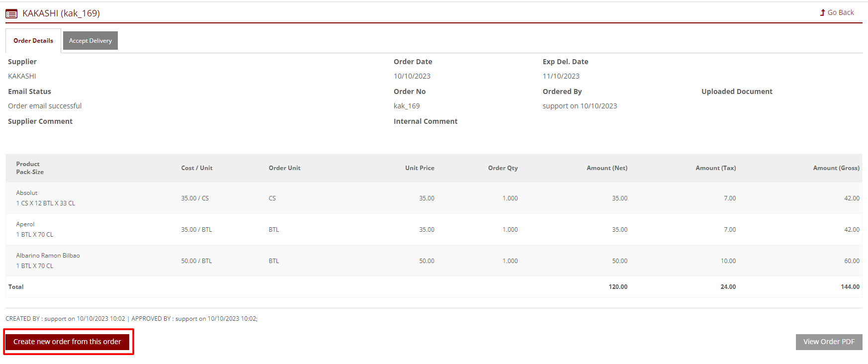Click the gross total 144.00 value
The height and width of the screenshot is (364, 868).
850,287
